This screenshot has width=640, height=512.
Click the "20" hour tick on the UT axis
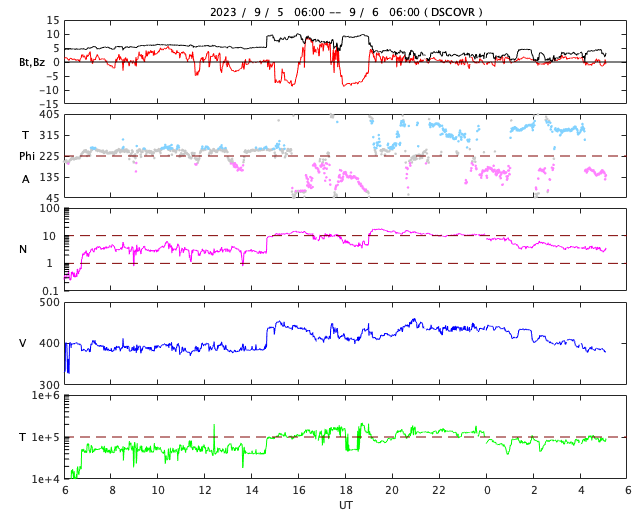coord(392,490)
